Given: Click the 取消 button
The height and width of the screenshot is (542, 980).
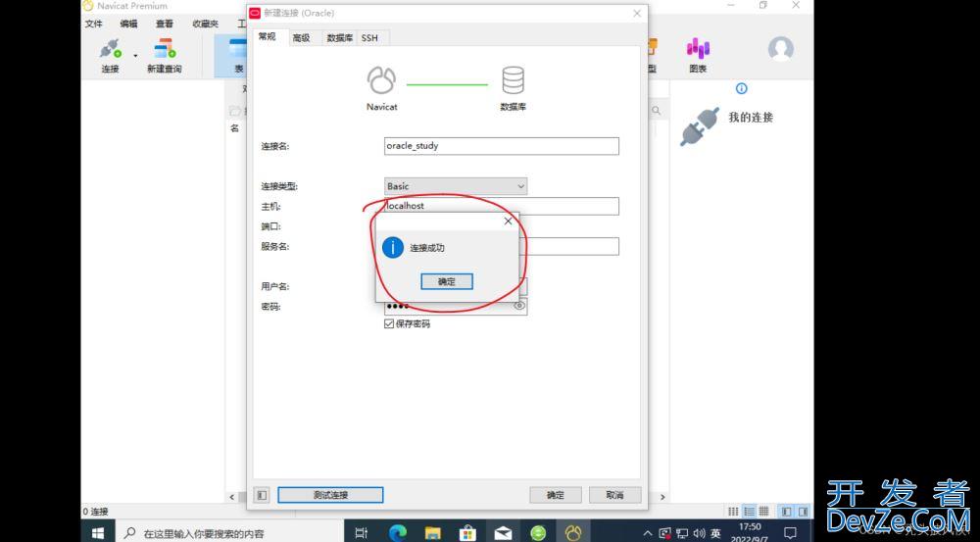Looking at the screenshot, I should [x=615, y=495].
